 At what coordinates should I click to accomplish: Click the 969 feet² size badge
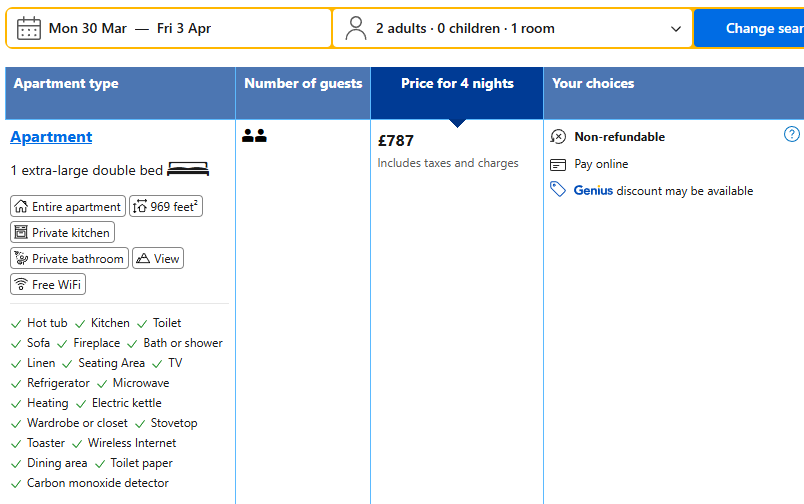pyautogui.click(x=166, y=206)
